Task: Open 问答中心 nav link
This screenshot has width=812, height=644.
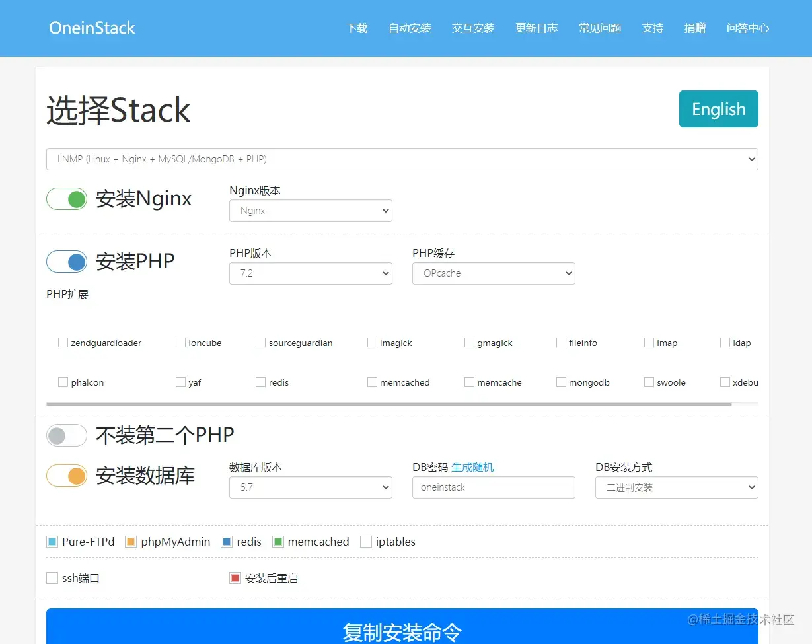Action: (748, 28)
